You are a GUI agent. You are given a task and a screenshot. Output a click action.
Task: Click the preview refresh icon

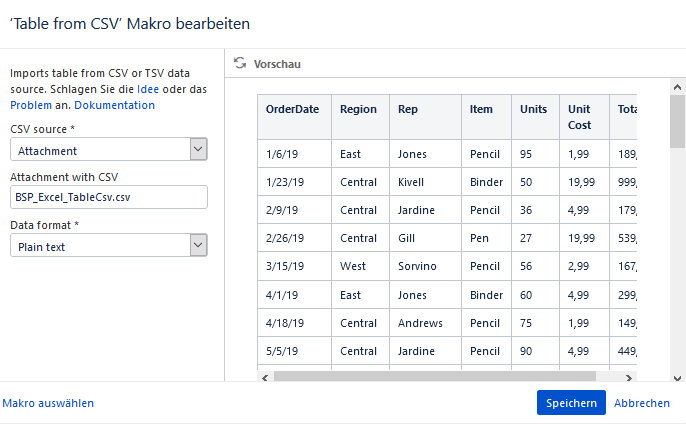click(240, 63)
